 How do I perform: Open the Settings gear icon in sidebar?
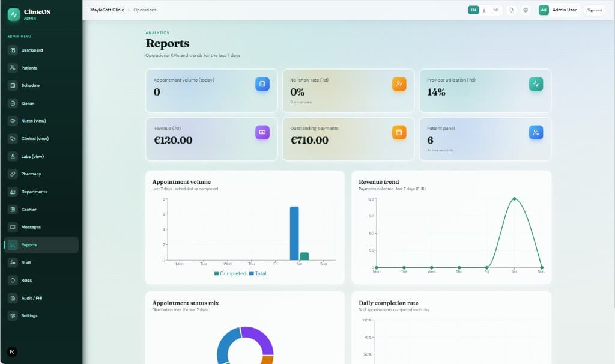tap(13, 315)
